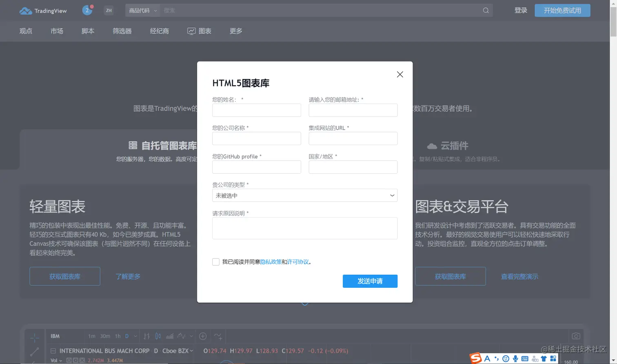
Task: Open the notifications badge icon showing 2
Action: [87, 10]
